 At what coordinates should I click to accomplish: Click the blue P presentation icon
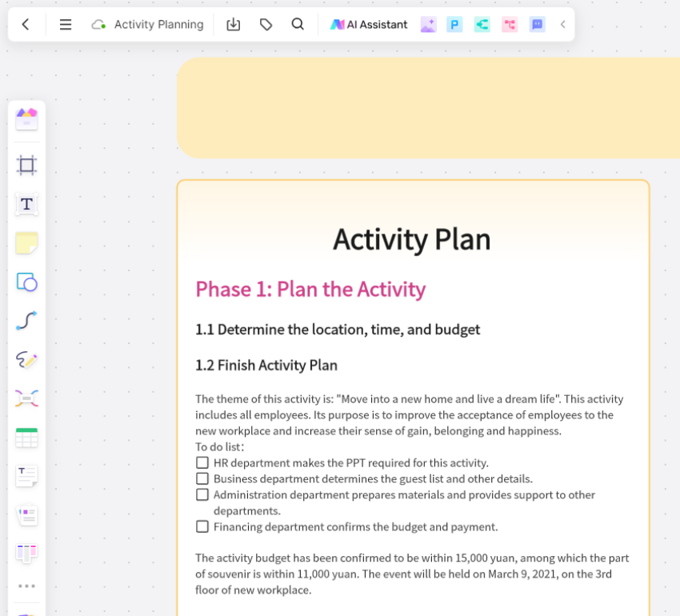pyautogui.click(x=454, y=25)
